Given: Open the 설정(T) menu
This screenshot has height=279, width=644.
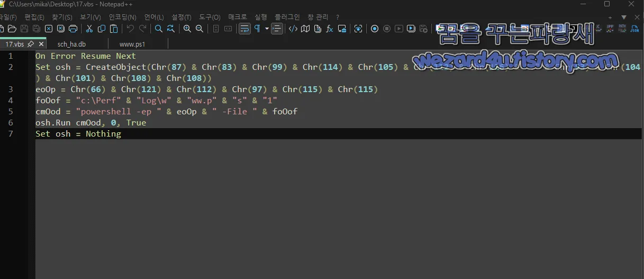Looking at the screenshot, I should (182, 17).
